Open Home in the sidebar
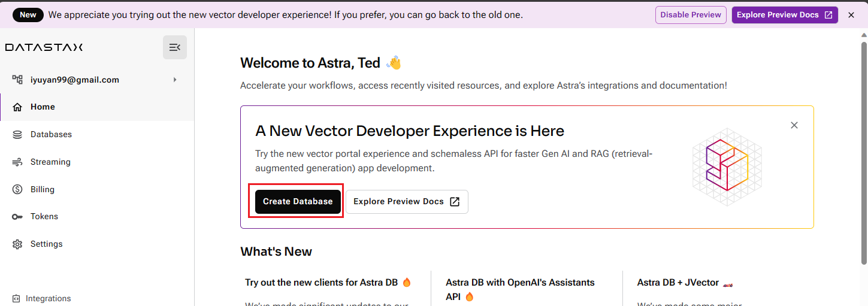This screenshot has height=306, width=868. coord(97,107)
